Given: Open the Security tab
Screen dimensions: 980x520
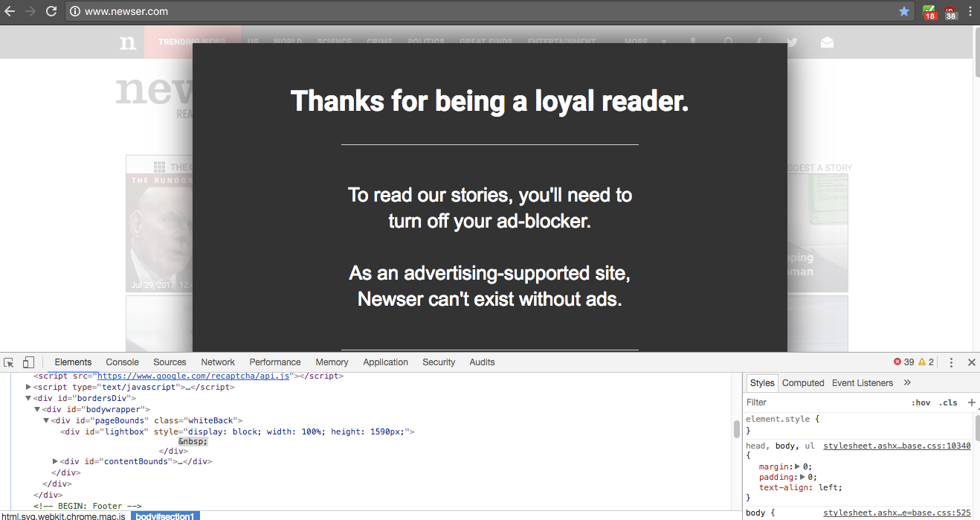Looking at the screenshot, I should [x=439, y=362].
